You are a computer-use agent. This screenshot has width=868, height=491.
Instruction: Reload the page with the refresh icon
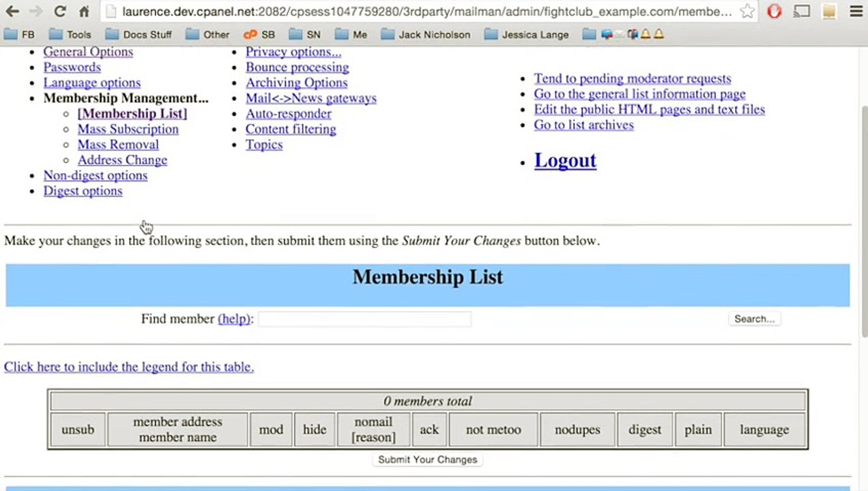[59, 12]
